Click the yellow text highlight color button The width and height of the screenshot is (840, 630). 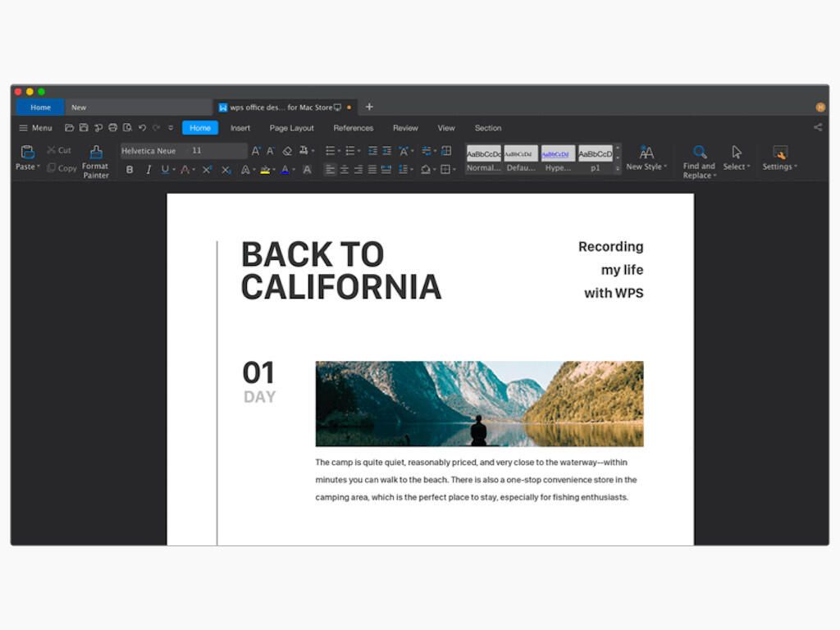tap(265, 170)
